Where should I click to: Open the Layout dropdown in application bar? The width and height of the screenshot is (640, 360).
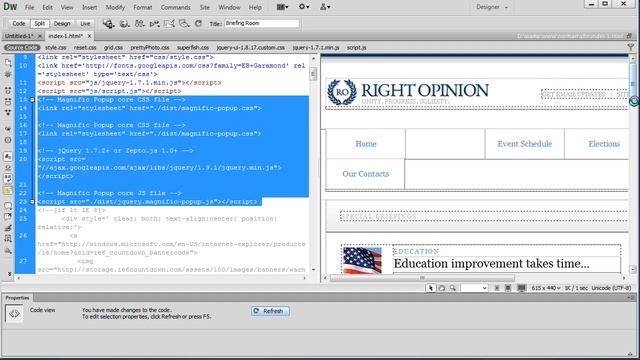(282, 7)
